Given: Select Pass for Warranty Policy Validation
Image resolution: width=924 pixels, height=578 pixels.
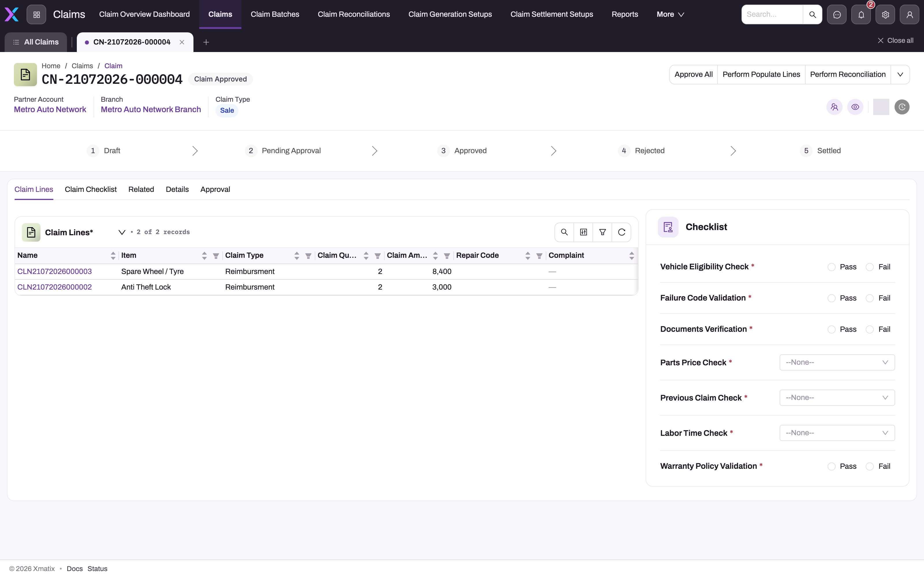Looking at the screenshot, I should click(831, 466).
